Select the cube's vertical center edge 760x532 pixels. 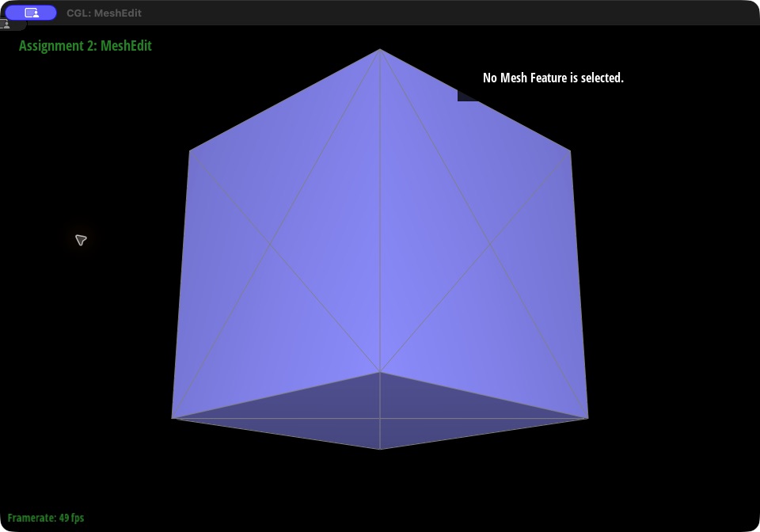coord(380,211)
